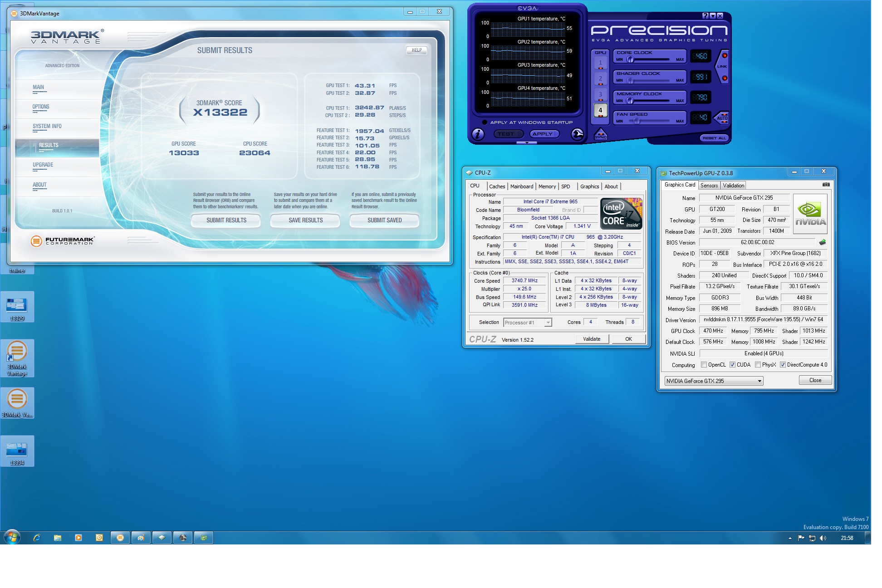This screenshot has width=882, height=588.
Task: Click GPU-Z BIOS save chip icon
Action: pos(823,242)
